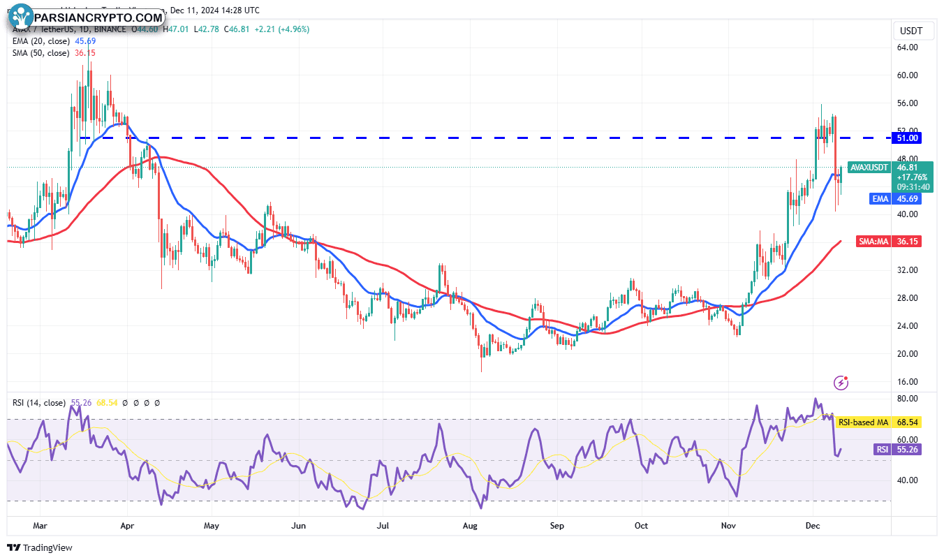Viewport: 944px width, 560px height.
Task: Click the Aug label on time axis
Action: point(470,524)
